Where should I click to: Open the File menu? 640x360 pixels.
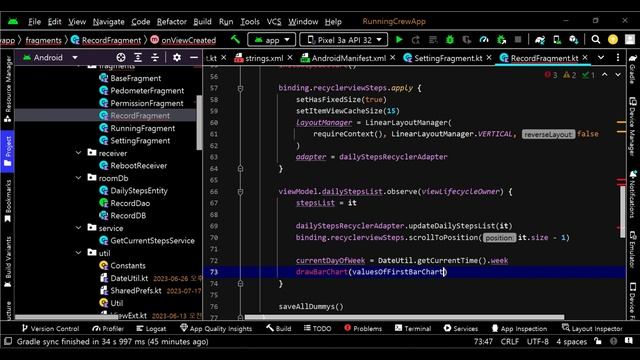[34, 22]
